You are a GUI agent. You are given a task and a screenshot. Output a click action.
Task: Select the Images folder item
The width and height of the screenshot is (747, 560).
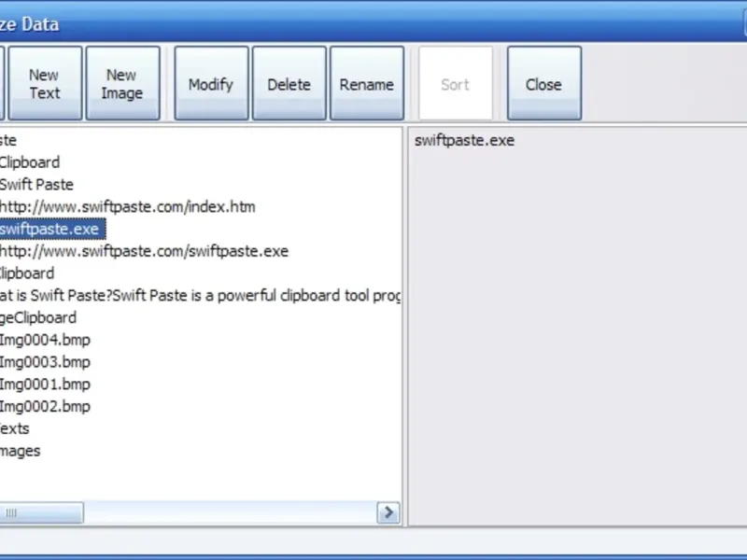[20, 451]
